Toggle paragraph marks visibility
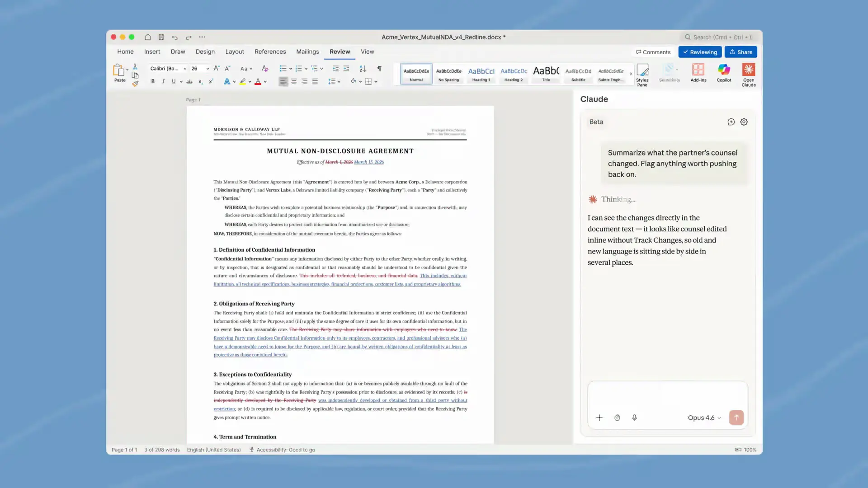Screen dimensions: 868x488 [379, 69]
